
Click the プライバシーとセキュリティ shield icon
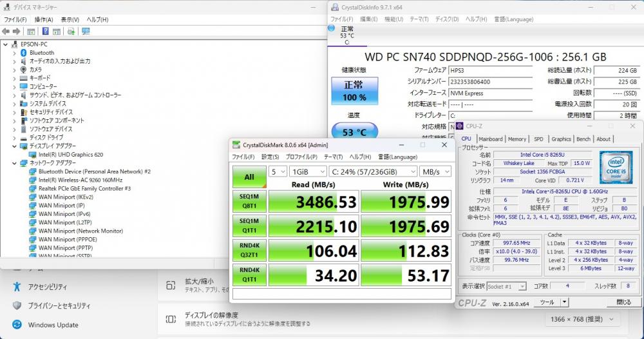[x=17, y=305]
